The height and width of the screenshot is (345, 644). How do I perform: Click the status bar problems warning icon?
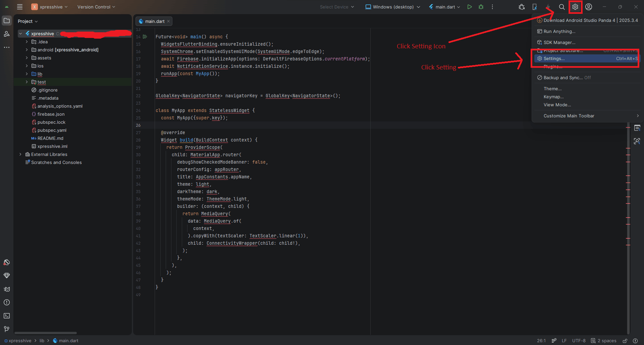tap(635, 341)
